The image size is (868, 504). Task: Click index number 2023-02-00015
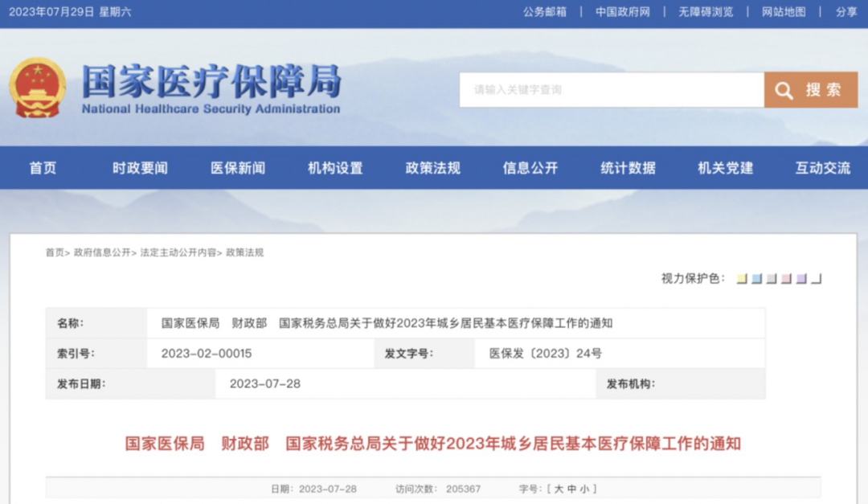click(207, 354)
